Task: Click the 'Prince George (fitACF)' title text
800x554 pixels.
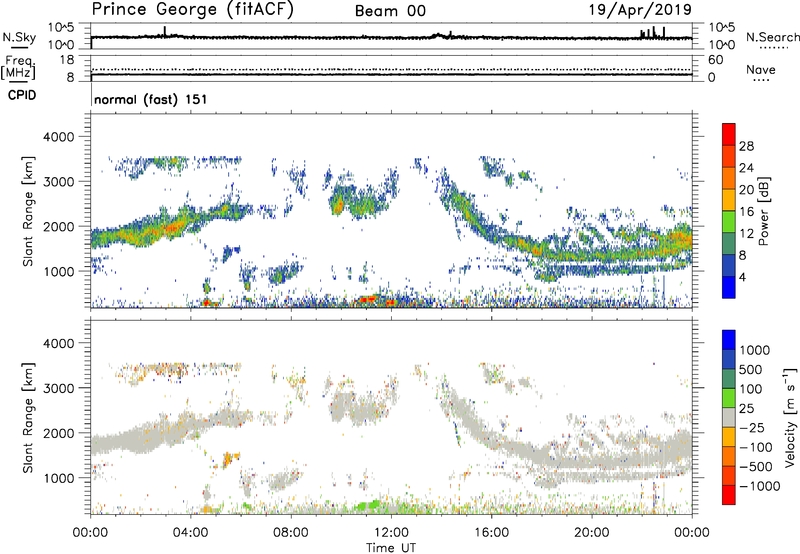Action: point(193,10)
